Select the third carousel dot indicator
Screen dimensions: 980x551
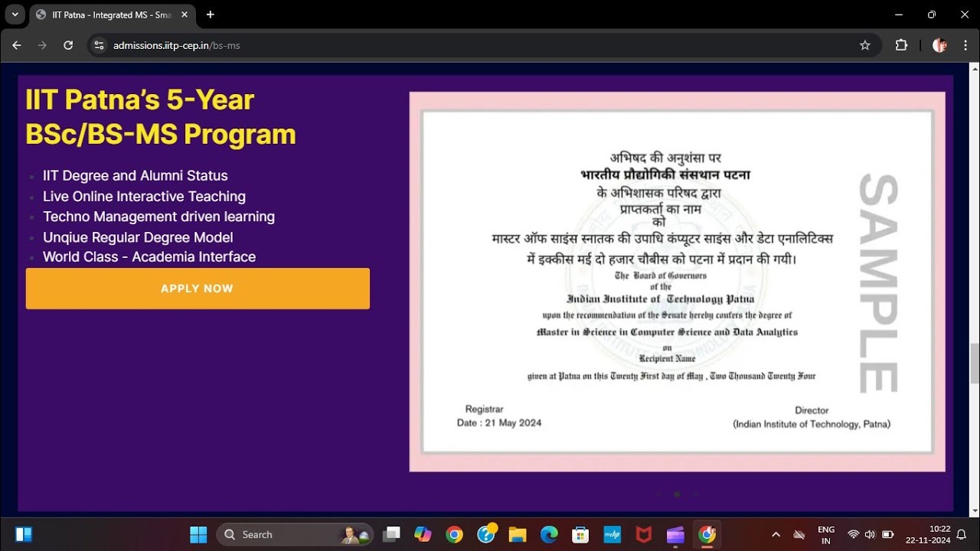click(x=695, y=494)
